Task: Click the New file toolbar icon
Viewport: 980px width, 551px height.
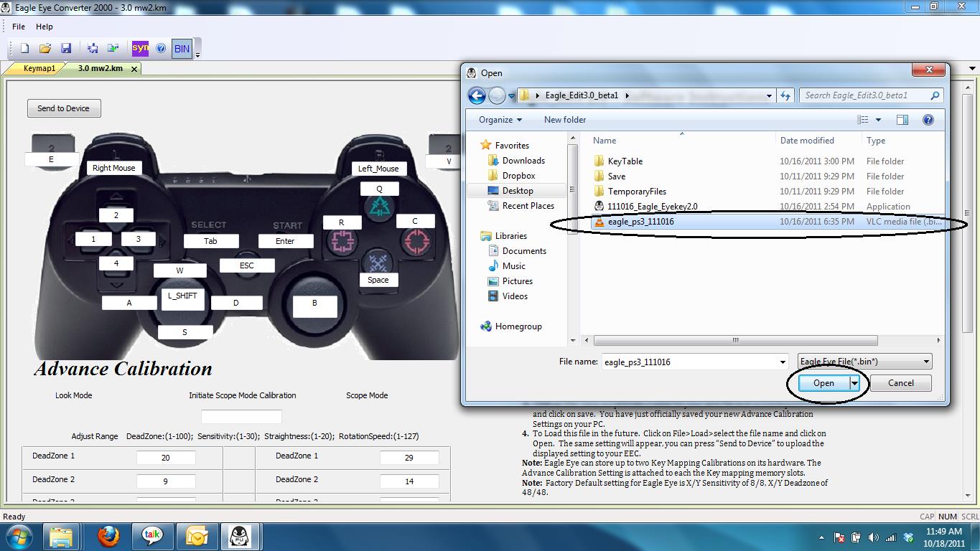Action: pos(25,49)
